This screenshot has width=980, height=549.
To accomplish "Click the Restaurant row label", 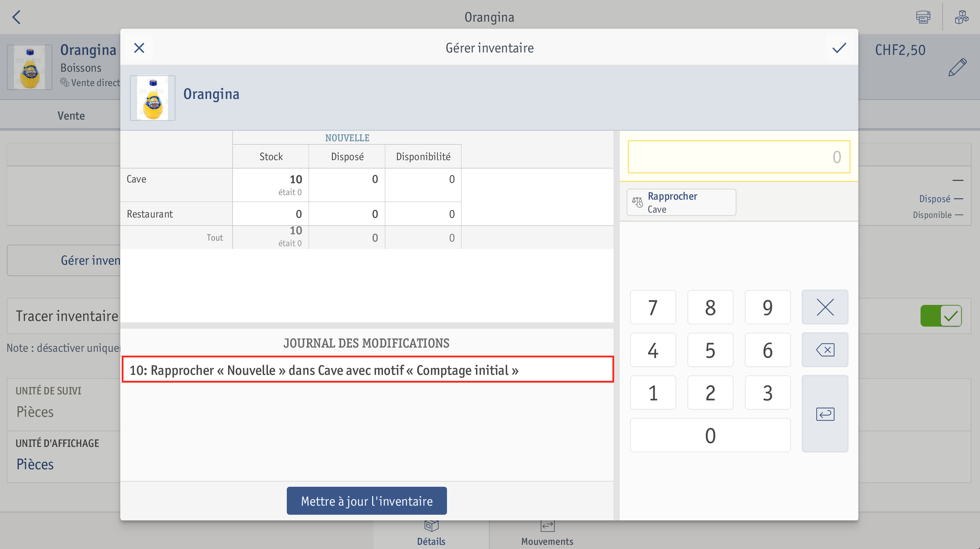I will (149, 214).
